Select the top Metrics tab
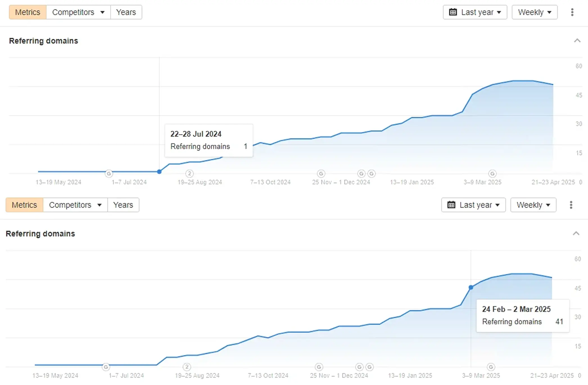Screen dimensions: 588x385 tap(28, 12)
